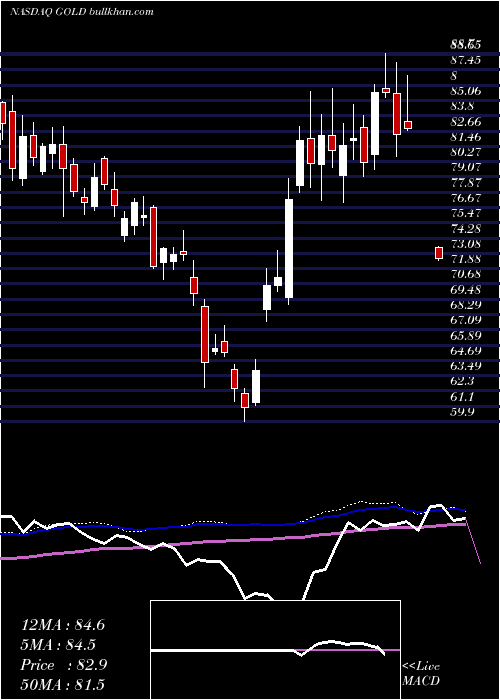Click the 73.08 price axis label

coord(466,243)
